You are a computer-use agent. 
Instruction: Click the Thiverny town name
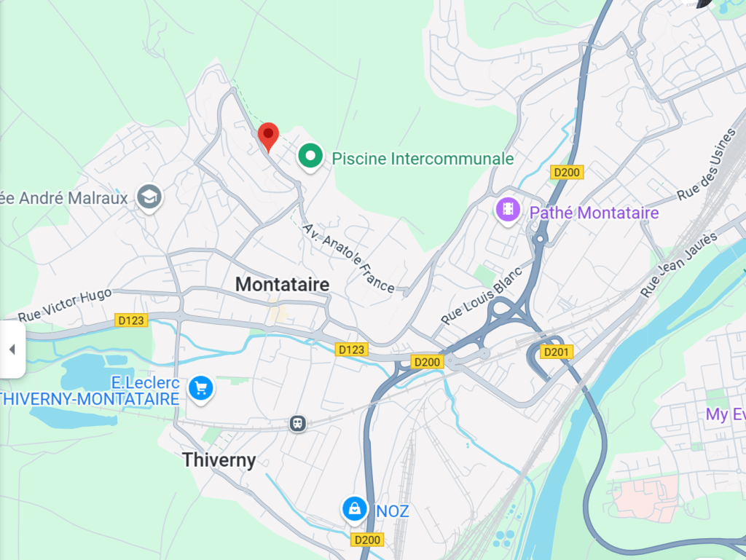pyautogui.click(x=219, y=460)
